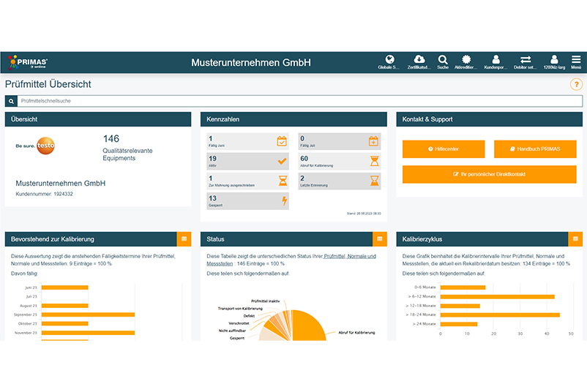Screen dimensions: 587x392
Task: Select the Gesperrt tile showing 13
Action: 248,201
